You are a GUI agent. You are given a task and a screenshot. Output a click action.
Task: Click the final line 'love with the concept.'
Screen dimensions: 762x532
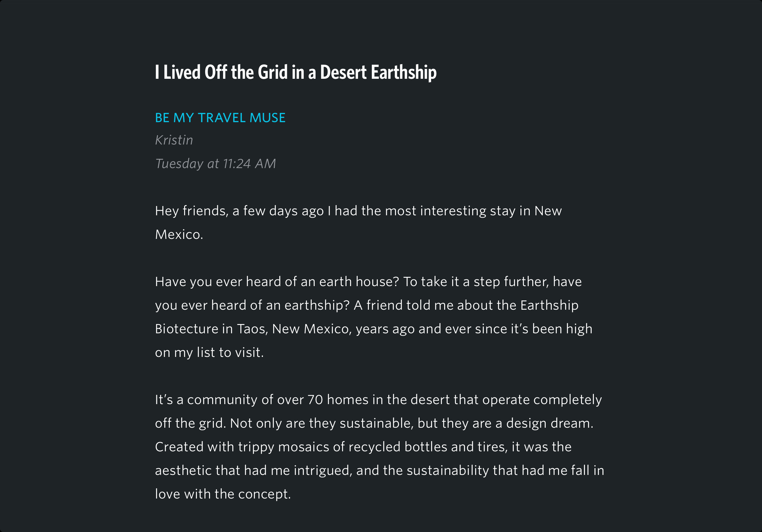coord(223,494)
